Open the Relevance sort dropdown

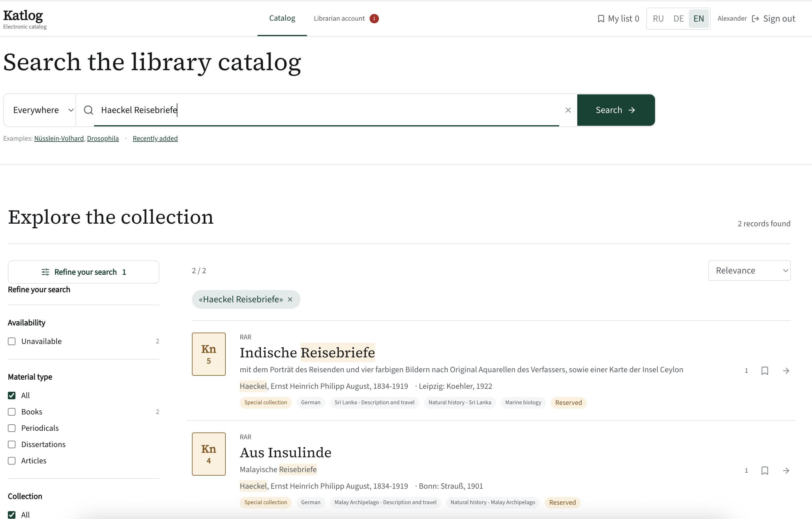[x=749, y=271]
